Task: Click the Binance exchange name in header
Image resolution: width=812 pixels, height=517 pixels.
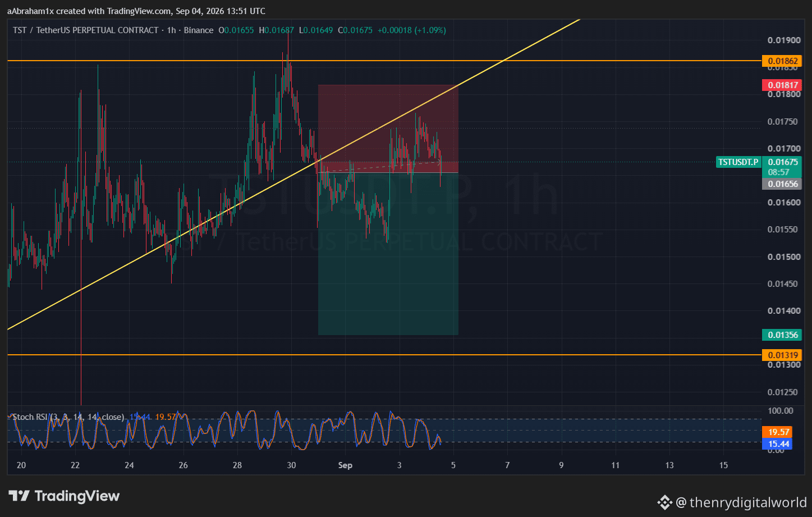Action: click(199, 30)
